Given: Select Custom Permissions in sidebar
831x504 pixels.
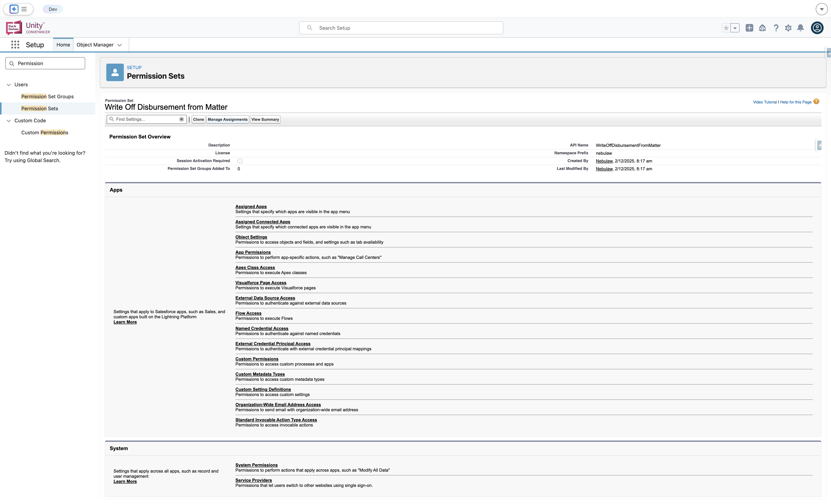Looking at the screenshot, I should 45,133.
